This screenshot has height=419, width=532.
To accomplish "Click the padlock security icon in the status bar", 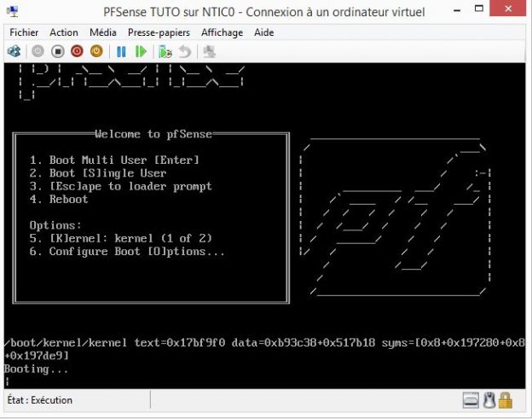I will click(x=506, y=400).
